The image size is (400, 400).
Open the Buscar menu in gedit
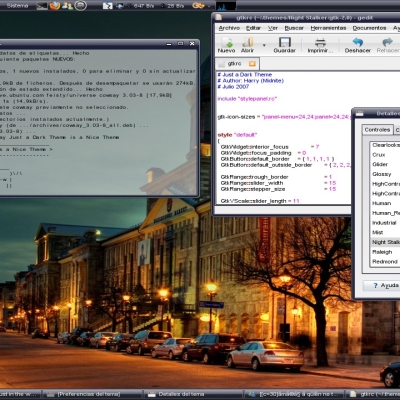click(x=294, y=28)
